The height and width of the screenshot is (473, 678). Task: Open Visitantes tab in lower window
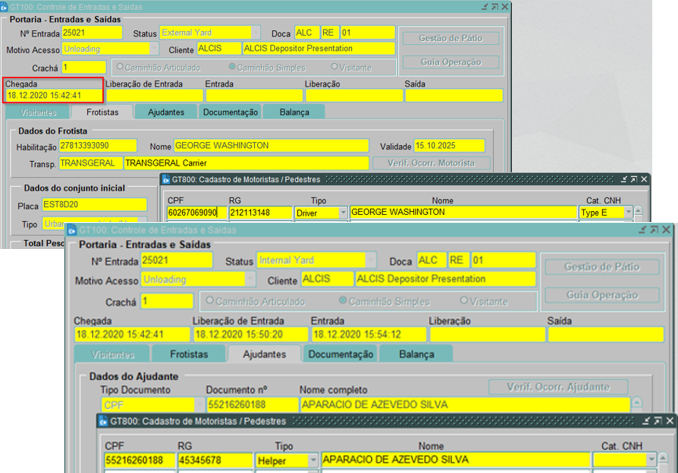[112, 355]
